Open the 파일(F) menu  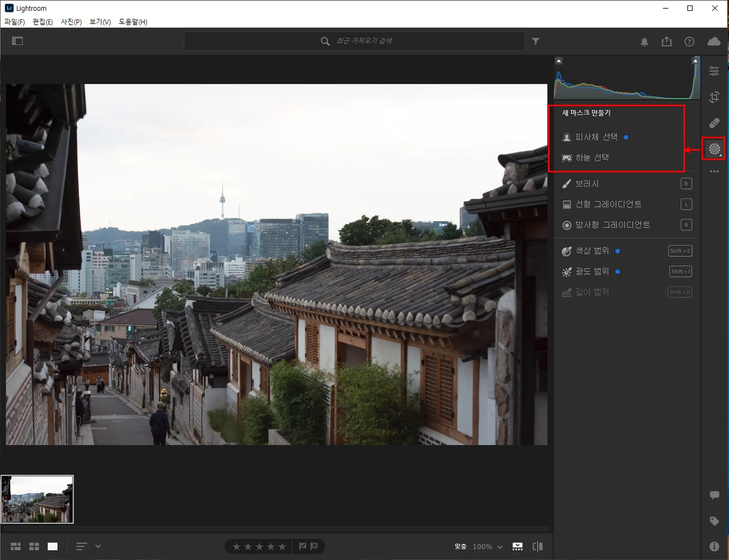(14, 22)
